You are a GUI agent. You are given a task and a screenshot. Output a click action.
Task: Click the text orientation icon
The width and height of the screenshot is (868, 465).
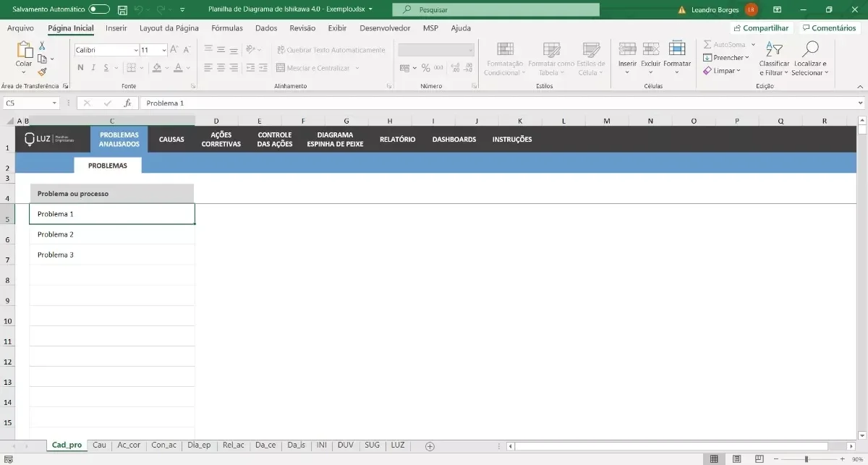point(251,50)
